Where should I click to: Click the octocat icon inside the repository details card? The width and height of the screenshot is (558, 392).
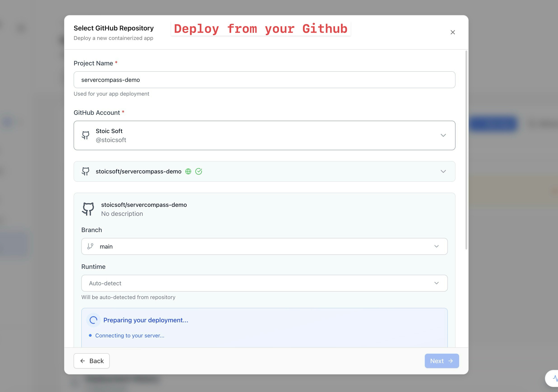tap(88, 209)
